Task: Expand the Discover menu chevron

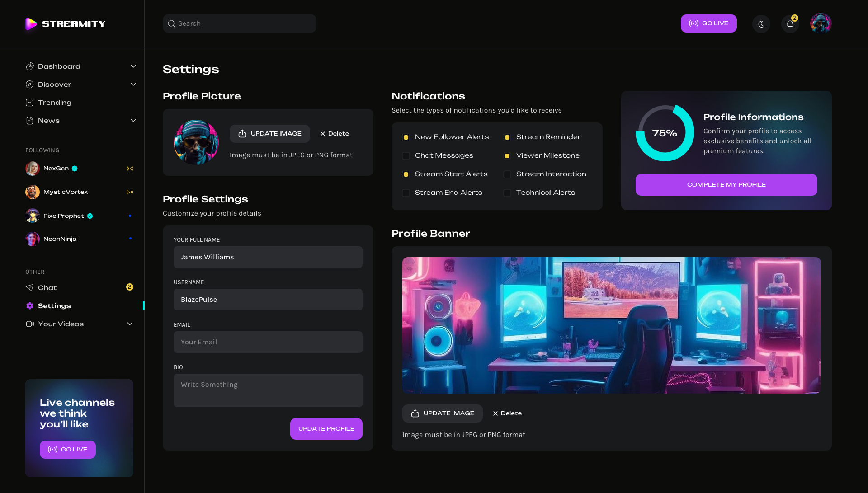Action: coord(133,84)
